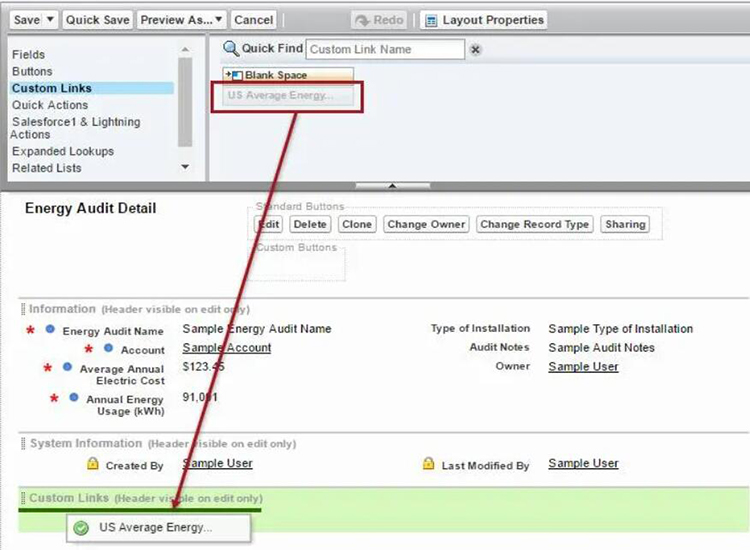750x550 pixels.
Task: Click the Change Owner button
Action: (426, 224)
